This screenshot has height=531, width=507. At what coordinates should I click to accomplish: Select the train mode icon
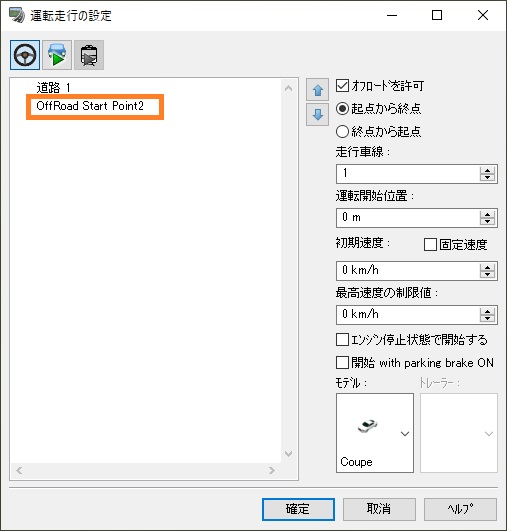(89, 55)
